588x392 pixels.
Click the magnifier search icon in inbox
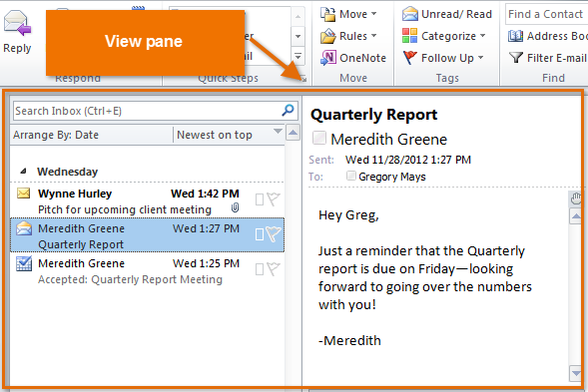(x=288, y=110)
